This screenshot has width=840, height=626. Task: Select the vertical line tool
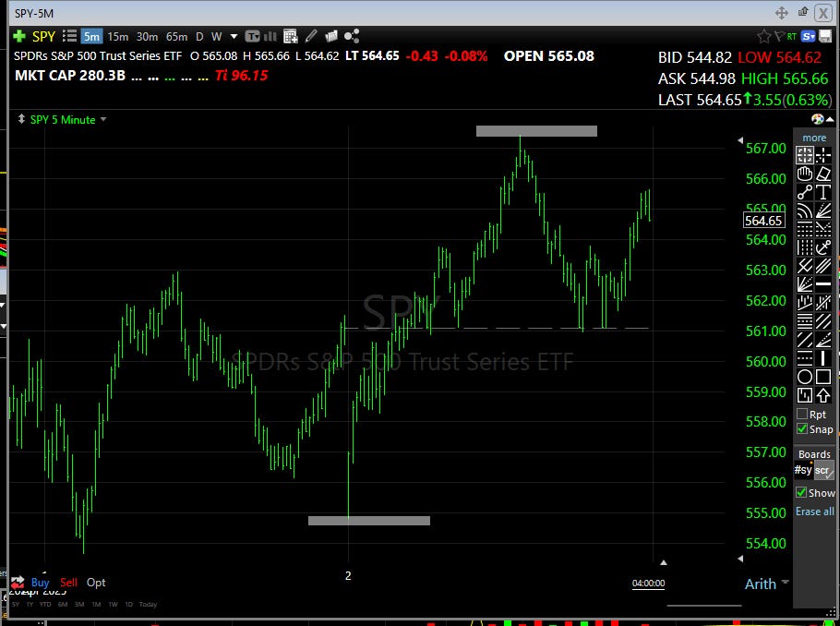coord(823,358)
